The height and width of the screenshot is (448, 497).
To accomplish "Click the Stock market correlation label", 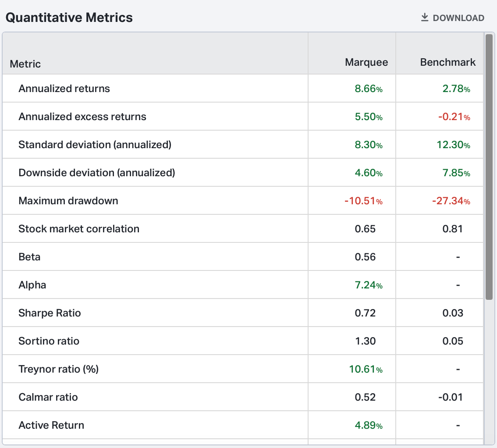I will point(79,229).
